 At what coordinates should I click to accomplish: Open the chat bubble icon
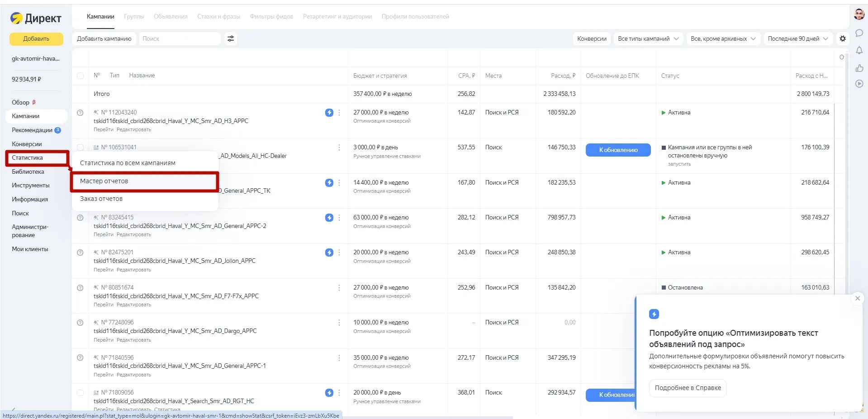click(859, 33)
